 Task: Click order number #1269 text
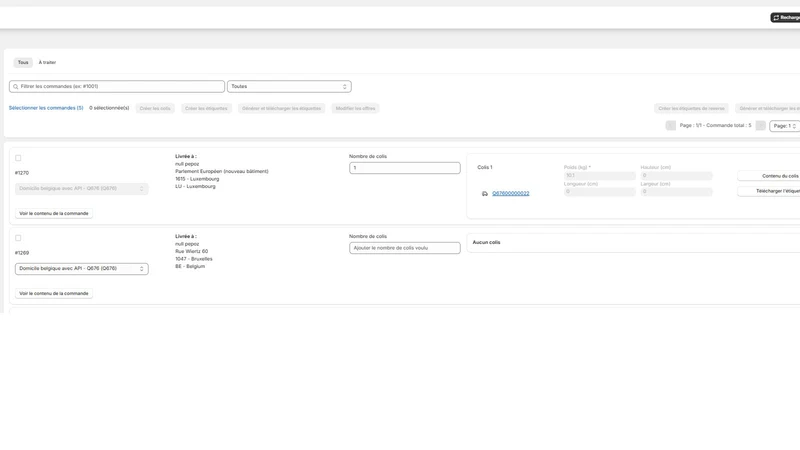coord(22,253)
